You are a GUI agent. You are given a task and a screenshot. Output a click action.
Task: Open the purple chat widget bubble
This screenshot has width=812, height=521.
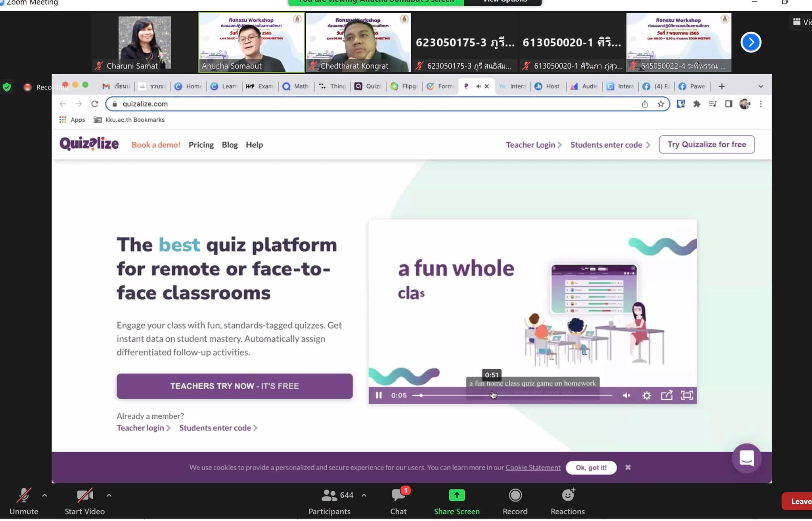747,458
